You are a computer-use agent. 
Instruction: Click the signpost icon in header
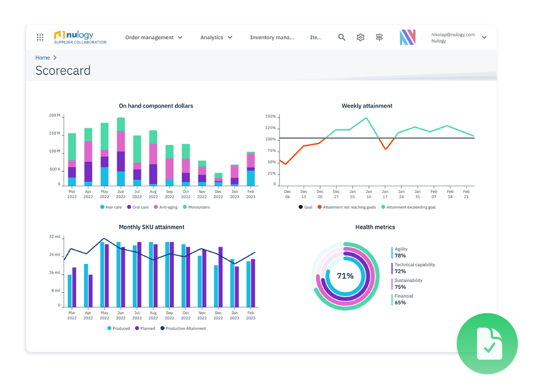click(x=379, y=37)
